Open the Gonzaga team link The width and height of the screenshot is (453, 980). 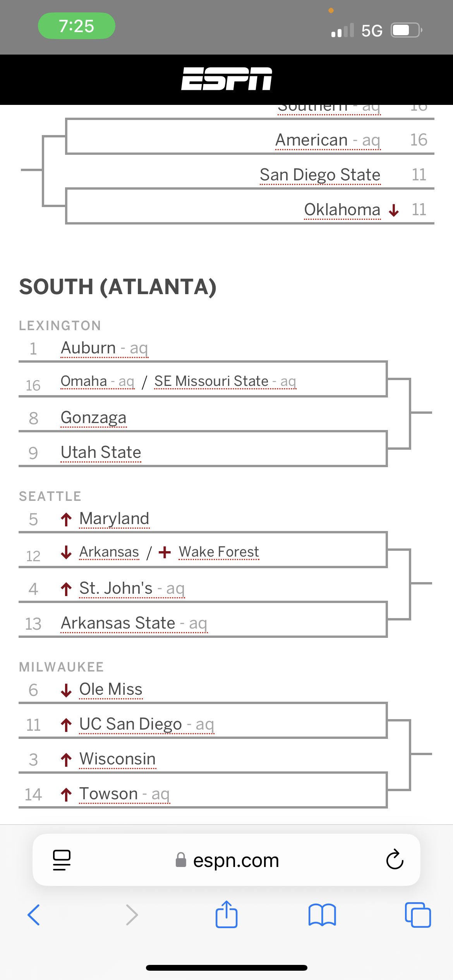94,418
